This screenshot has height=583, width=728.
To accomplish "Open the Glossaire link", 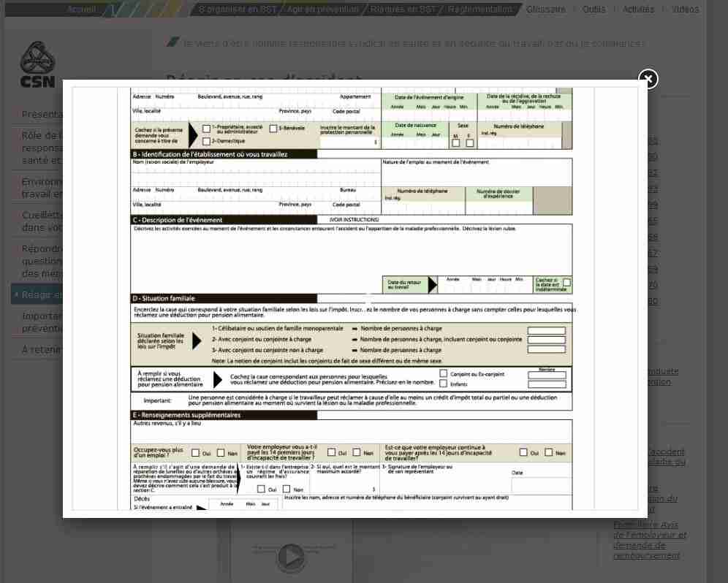I will pyautogui.click(x=545, y=9).
